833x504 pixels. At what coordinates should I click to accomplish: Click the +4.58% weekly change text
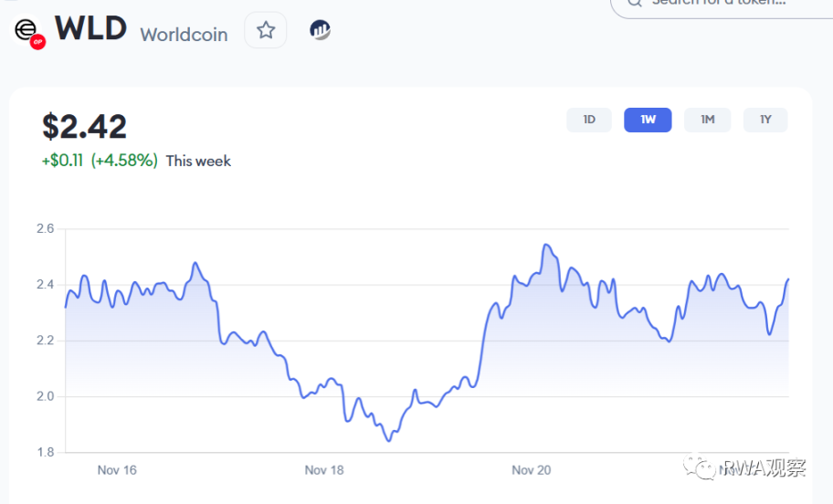124,161
